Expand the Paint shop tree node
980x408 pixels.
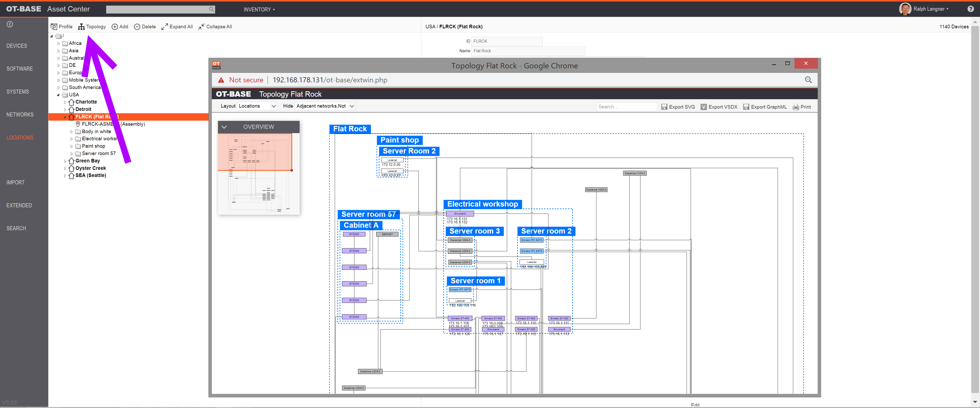coord(71,146)
